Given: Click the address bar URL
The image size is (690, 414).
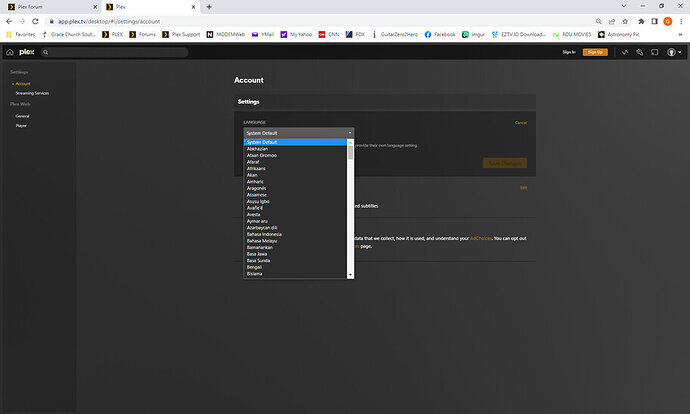Looking at the screenshot, I should pos(109,21).
